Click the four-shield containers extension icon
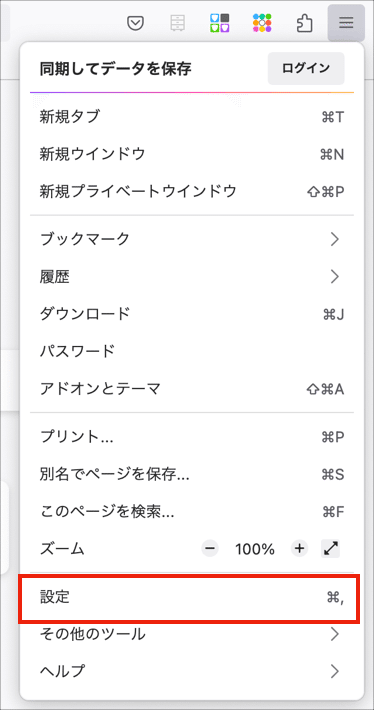Viewport: 374px width, 710px height. (220, 23)
